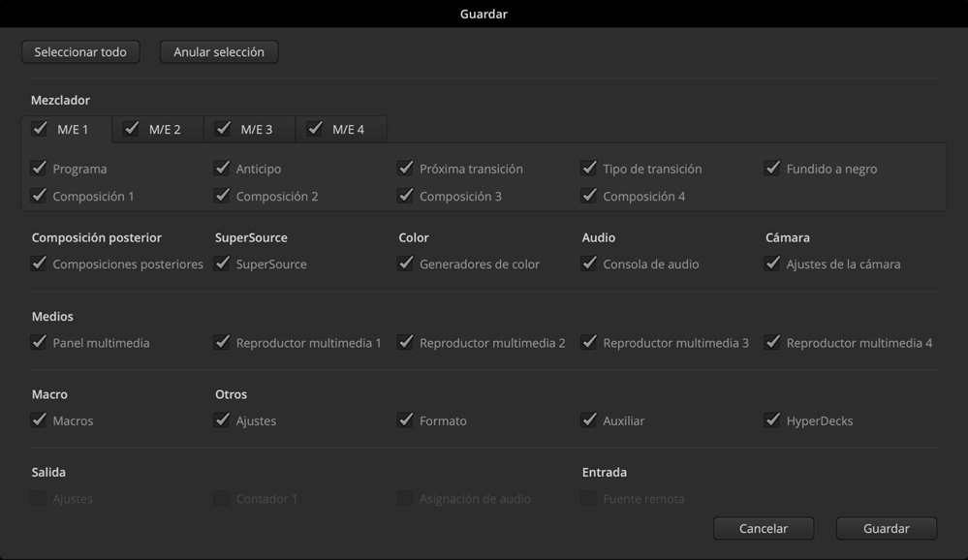Screen dimensions: 968x560
Task: Disable Composiciones posteriores saving
Action: (x=40, y=264)
